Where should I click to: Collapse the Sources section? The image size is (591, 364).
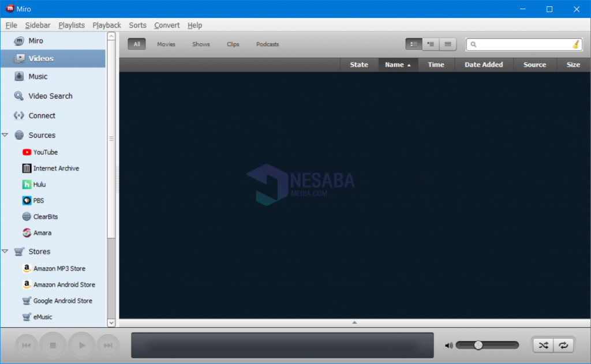[5, 135]
